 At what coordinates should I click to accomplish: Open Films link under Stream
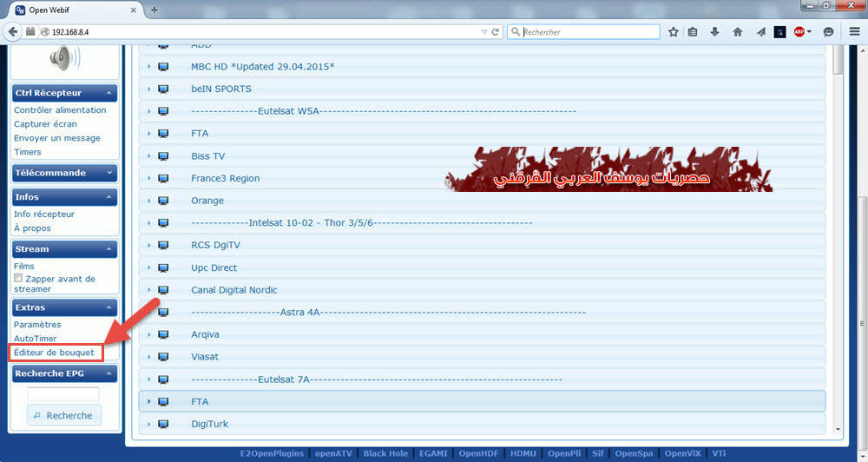[x=23, y=266]
